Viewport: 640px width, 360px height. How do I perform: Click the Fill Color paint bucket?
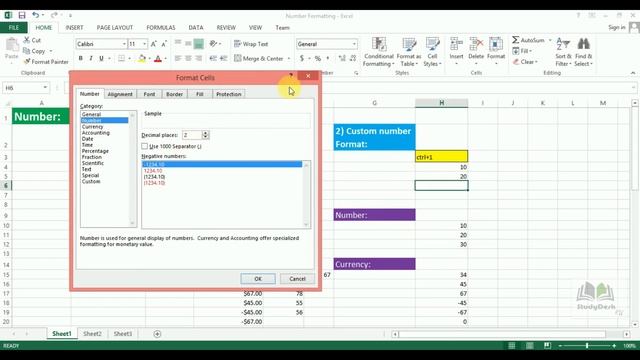pos(142,59)
